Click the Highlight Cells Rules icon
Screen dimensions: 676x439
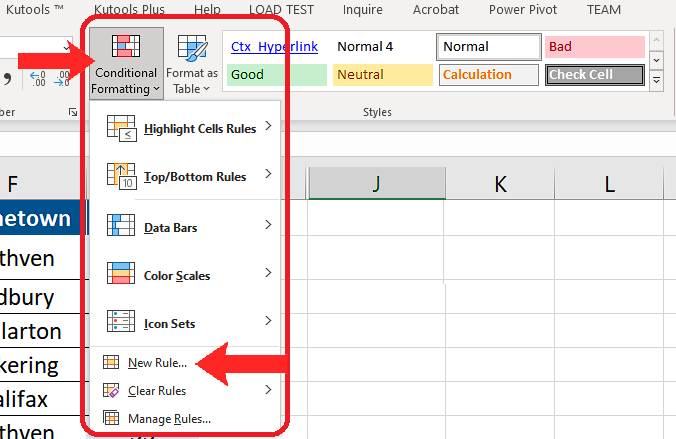[x=121, y=128]
